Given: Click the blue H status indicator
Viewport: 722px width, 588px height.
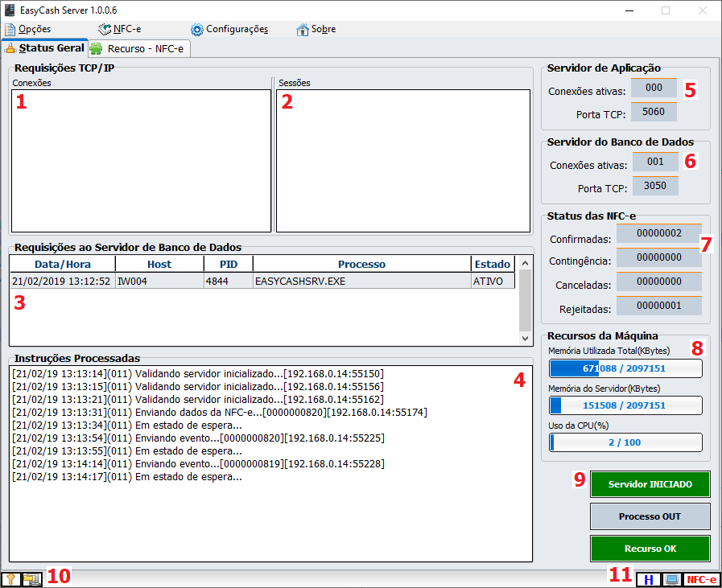Looking at the screenshot, I should point(646,579).
